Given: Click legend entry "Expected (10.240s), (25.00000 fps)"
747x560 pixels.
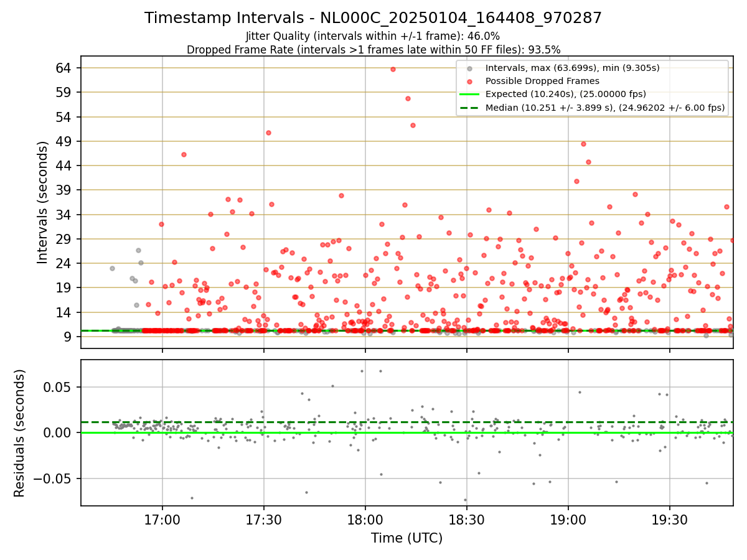Looking at the screenshot, I should coord(565,95).
